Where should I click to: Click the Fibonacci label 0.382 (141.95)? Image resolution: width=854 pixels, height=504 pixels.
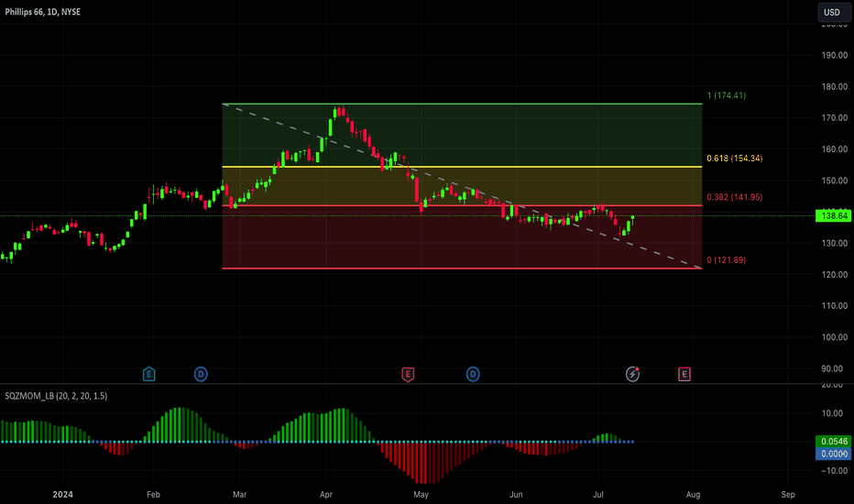pyautogui.click(x=734, y=197)
